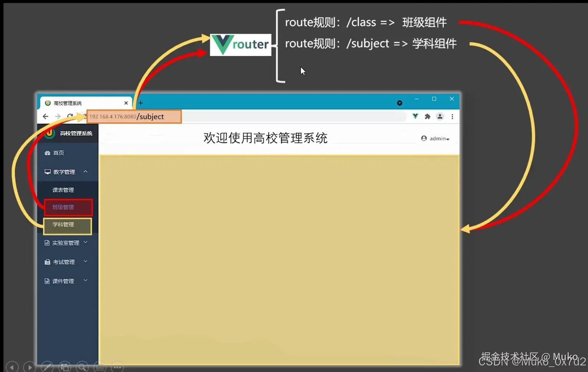588x372 pixels.
Task: Click the 高校管理系统 logo icon in sidebar
Action: tap(50, 133)
